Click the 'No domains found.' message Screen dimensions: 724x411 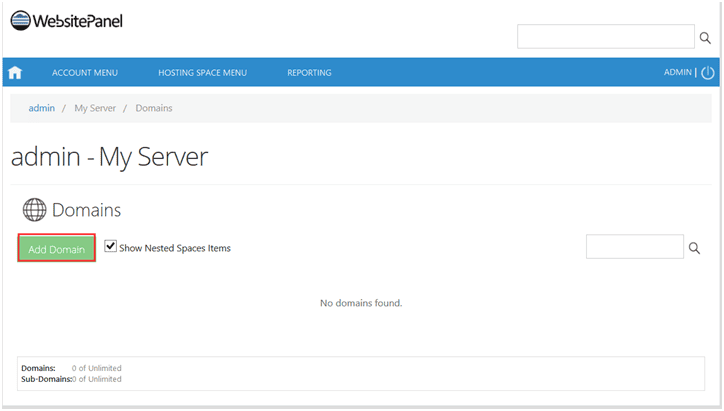point(361,303)
